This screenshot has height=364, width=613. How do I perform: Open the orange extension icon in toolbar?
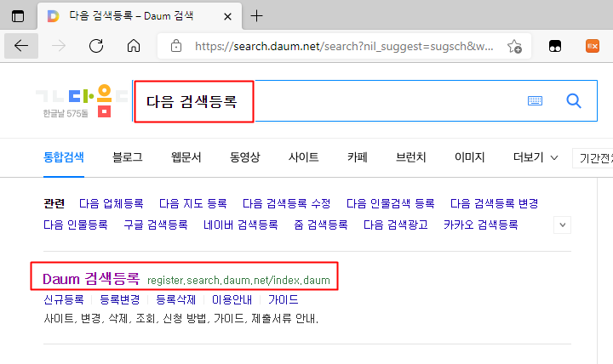click(593, 46)
